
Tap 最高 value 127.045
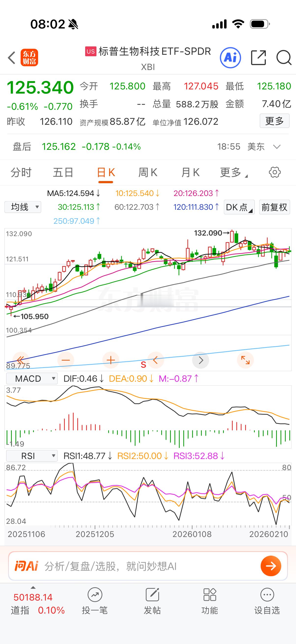(x=201, y=86)
